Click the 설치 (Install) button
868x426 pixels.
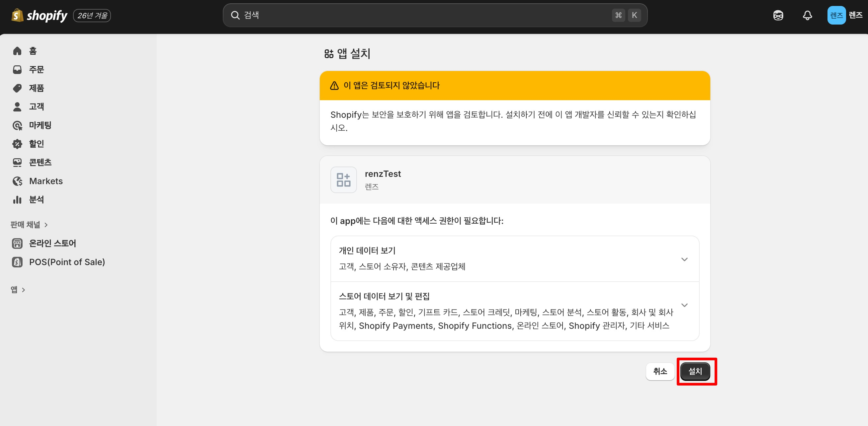[x=695, y=371]
